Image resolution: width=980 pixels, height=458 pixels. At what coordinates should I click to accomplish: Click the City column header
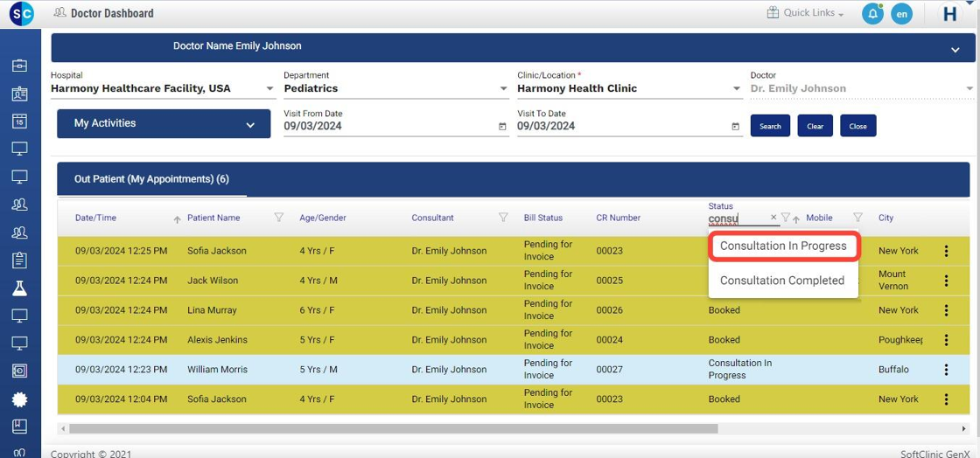point(885,218)
